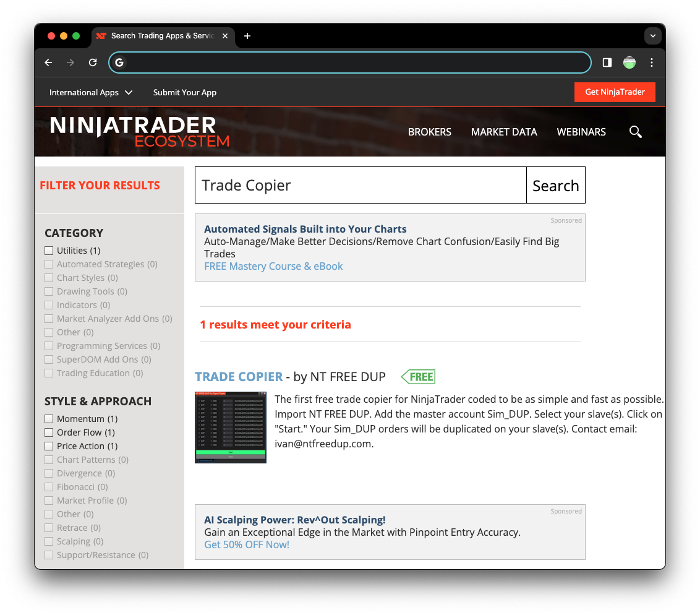Check the Trading Education checkbox
Image resolution: width=700 pixels, height=615 pixels.
[49, 373]
